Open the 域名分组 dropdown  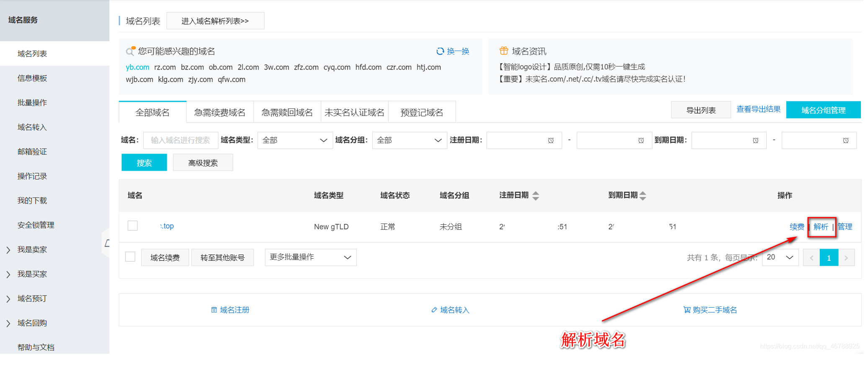pyautogui.click(x=409, y=140)
